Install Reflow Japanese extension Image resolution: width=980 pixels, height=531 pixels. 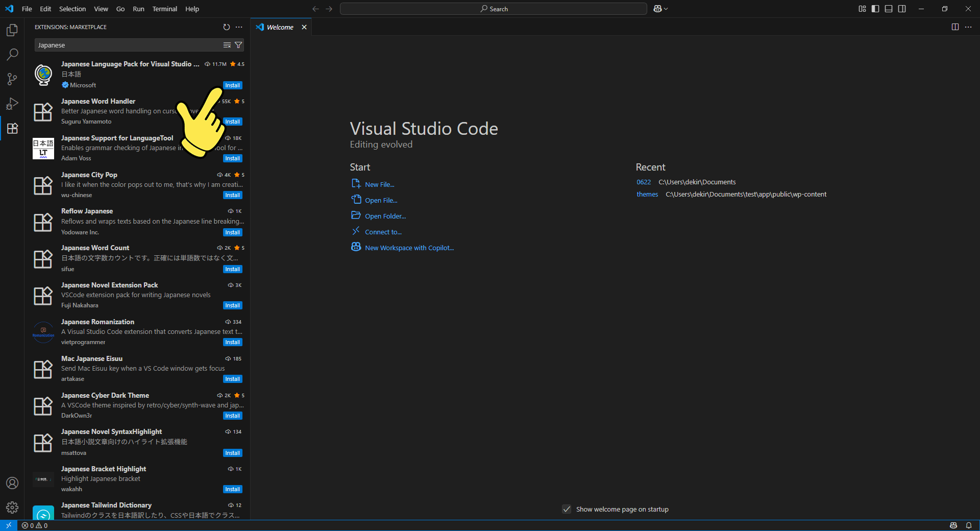[x=233, y=232]
